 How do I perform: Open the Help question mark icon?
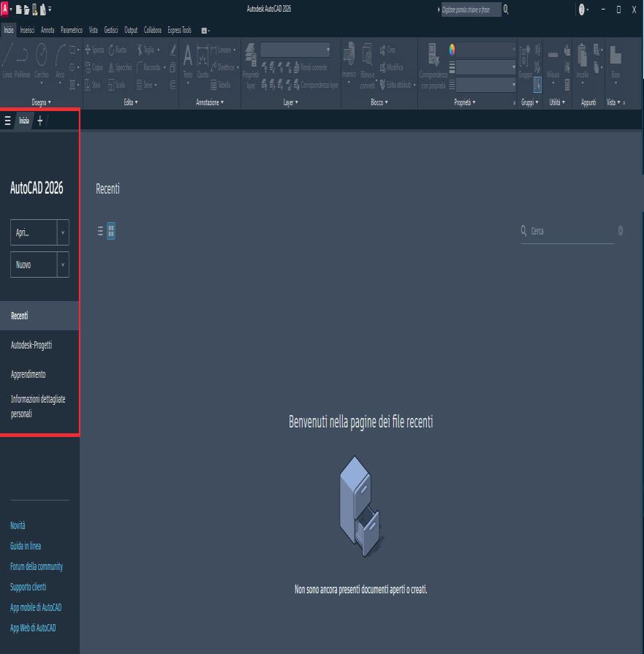point(581,9)
